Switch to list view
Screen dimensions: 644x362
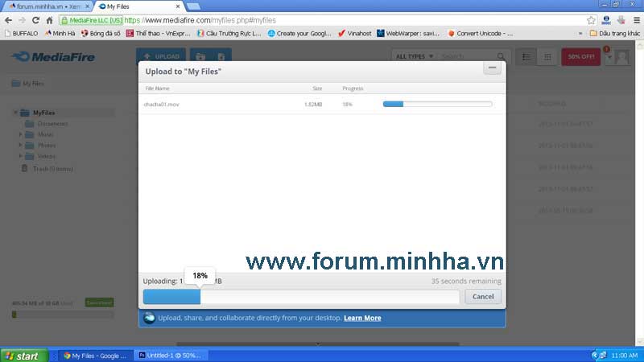pos(526,56)
